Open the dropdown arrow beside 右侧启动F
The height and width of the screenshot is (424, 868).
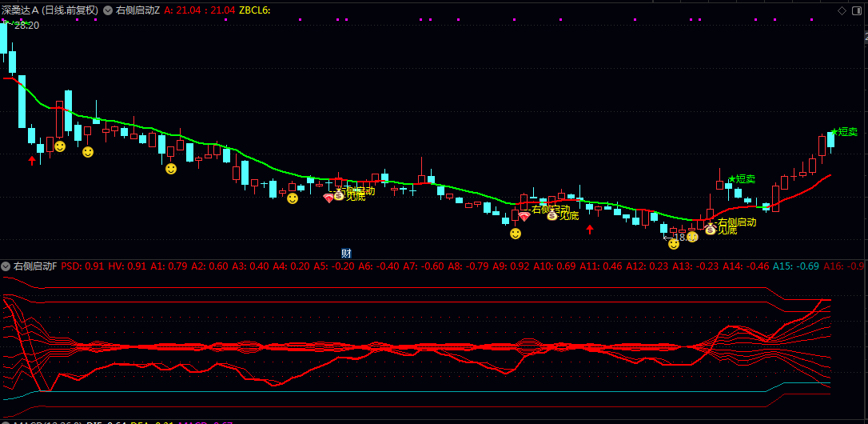(6, 266)
